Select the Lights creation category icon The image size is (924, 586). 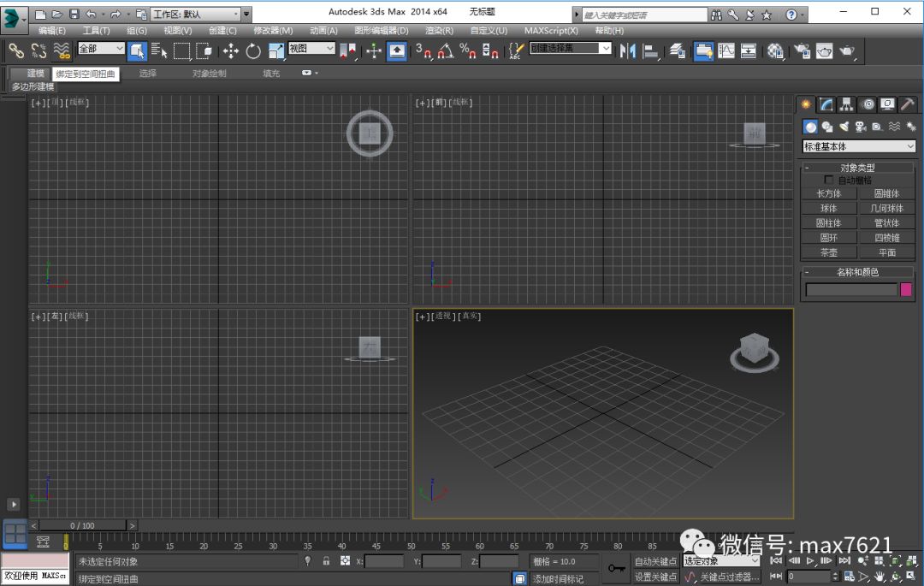click(844, 127)
